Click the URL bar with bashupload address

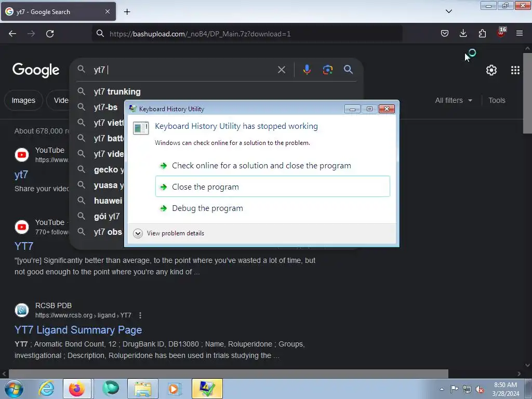coord(247,34)
